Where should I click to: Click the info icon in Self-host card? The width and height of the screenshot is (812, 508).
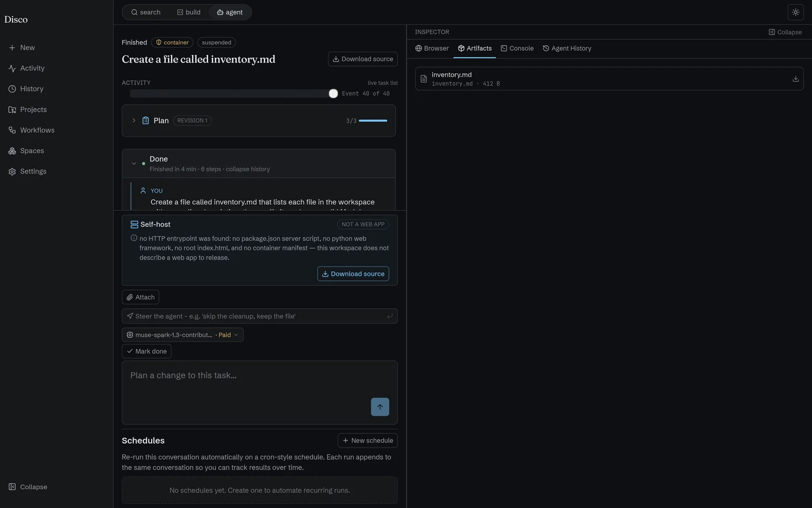[134, 238]
